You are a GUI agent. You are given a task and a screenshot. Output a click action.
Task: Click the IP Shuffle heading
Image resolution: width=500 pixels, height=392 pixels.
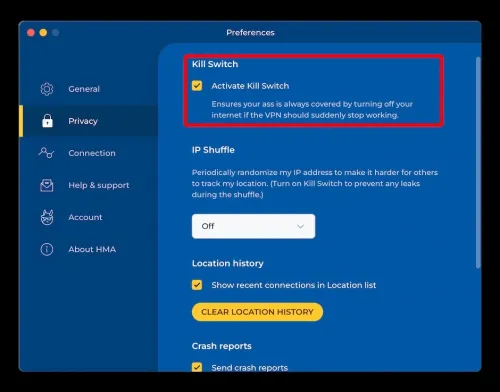coord(213,150)
